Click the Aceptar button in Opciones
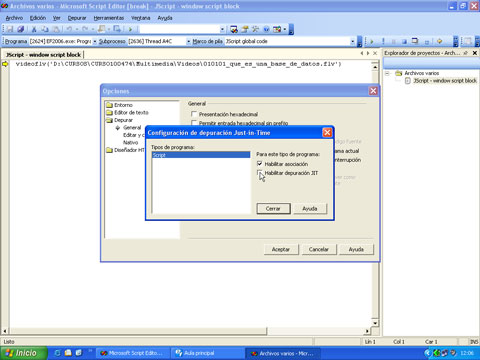The height and width of the screenshot is (360, 480). click(281, 249)
